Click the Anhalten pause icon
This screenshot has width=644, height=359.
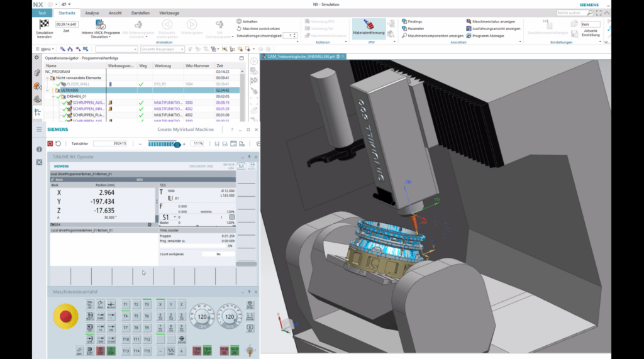coord(239,21)
